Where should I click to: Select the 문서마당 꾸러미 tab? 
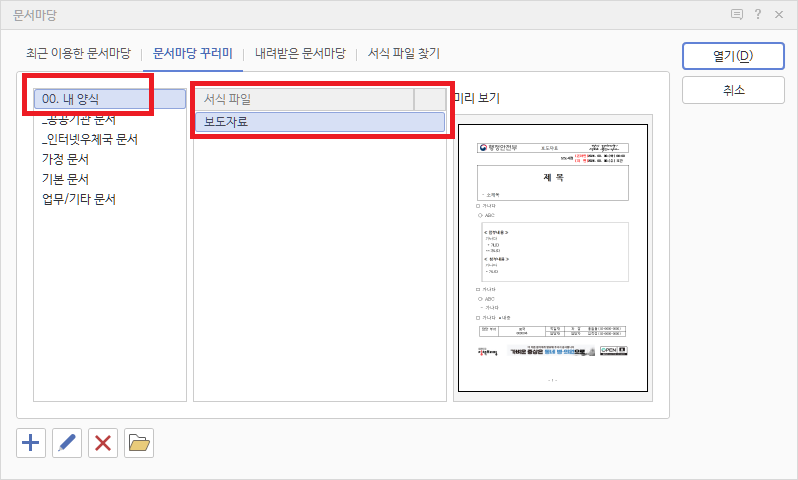point(193,53)
